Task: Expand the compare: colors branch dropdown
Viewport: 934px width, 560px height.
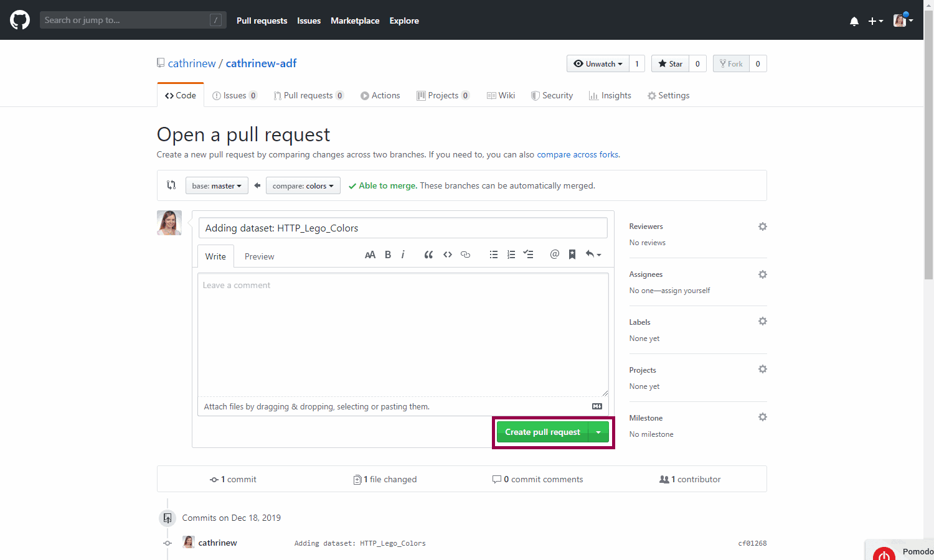Action: click(303, 186)
